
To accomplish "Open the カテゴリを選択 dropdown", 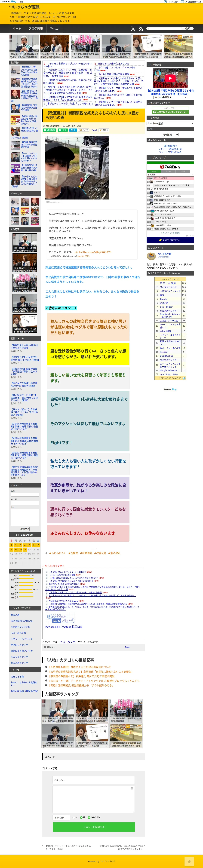I will click(x=170, y=123).
